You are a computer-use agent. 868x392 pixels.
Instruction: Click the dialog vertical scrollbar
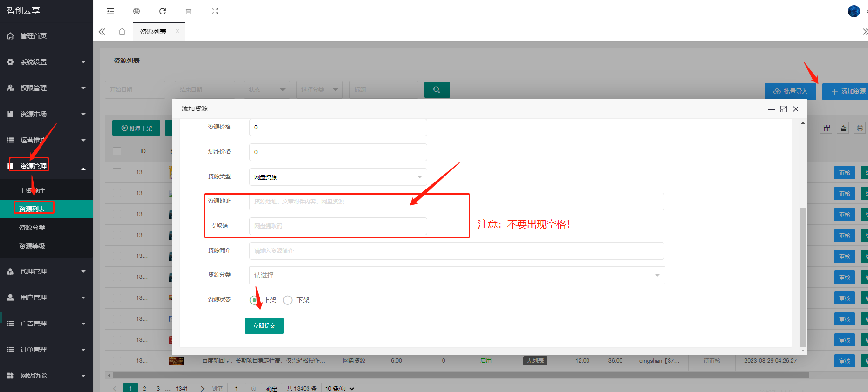tap(802, 277)
